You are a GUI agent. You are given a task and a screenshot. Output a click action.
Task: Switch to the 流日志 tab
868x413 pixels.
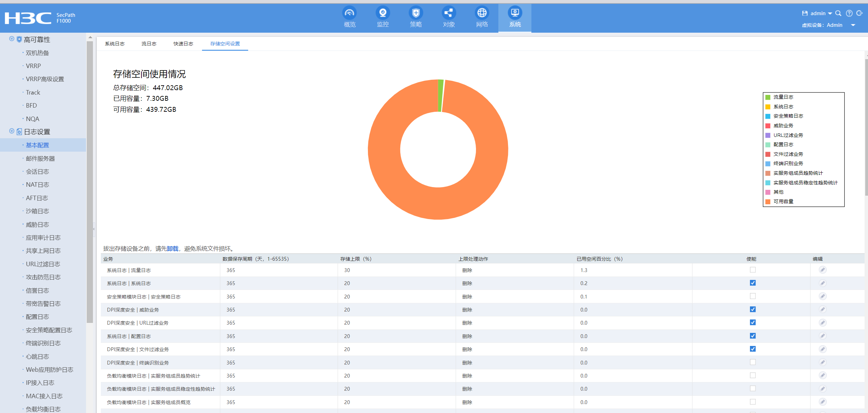pos(149,44)
